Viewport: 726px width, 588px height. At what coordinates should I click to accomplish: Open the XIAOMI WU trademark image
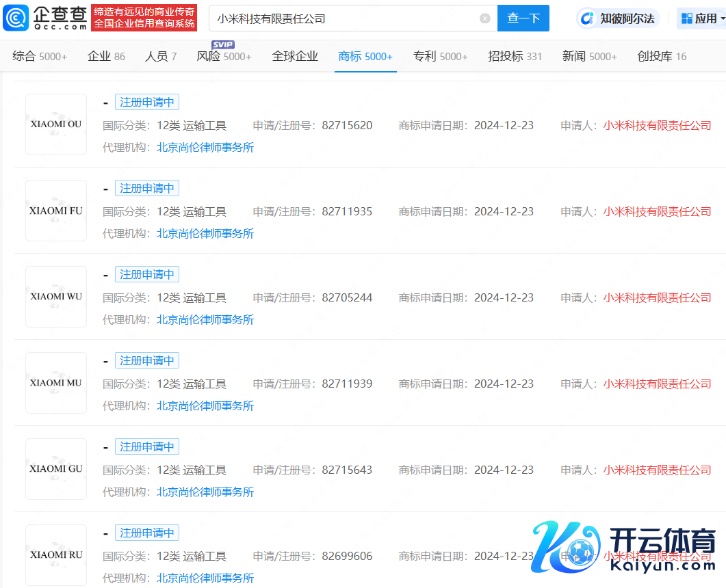coord(56,297)
